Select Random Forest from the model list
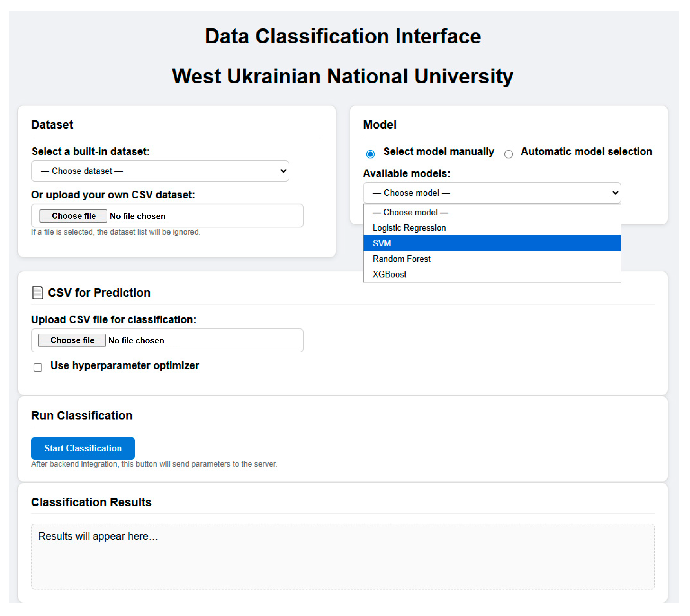The width and height of the screenshot is (690, 616). [x=492, y=259]
